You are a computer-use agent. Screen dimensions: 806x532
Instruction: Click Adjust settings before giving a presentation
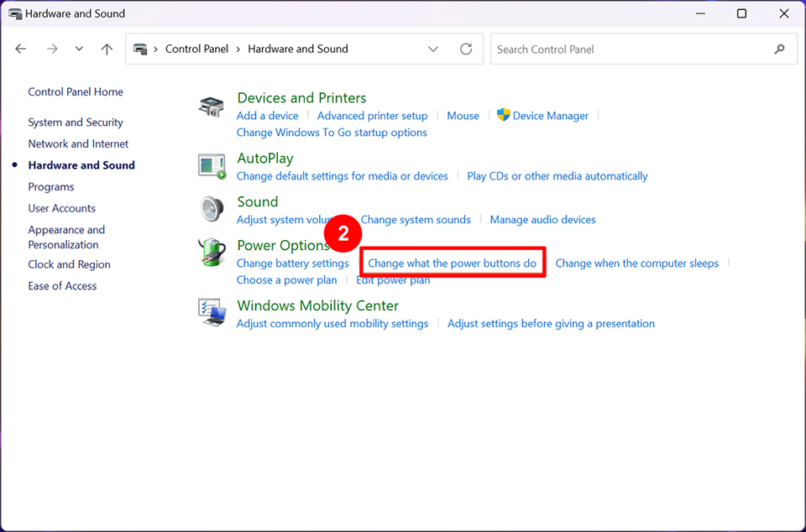[x=551, y=324]
